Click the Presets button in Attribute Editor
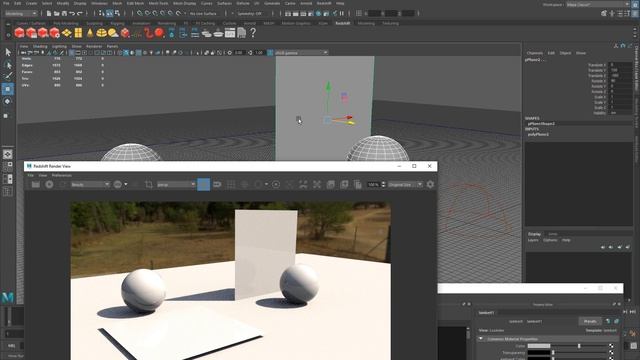The image size is (640, 360). [590, 321]
